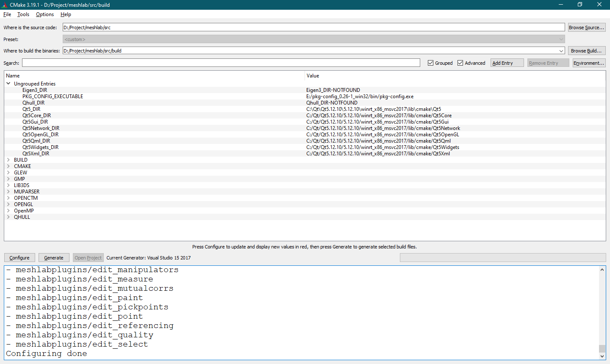This screenshot has height=364, width=610.
Task: Click the Environment button
Action: click(589, 63)
